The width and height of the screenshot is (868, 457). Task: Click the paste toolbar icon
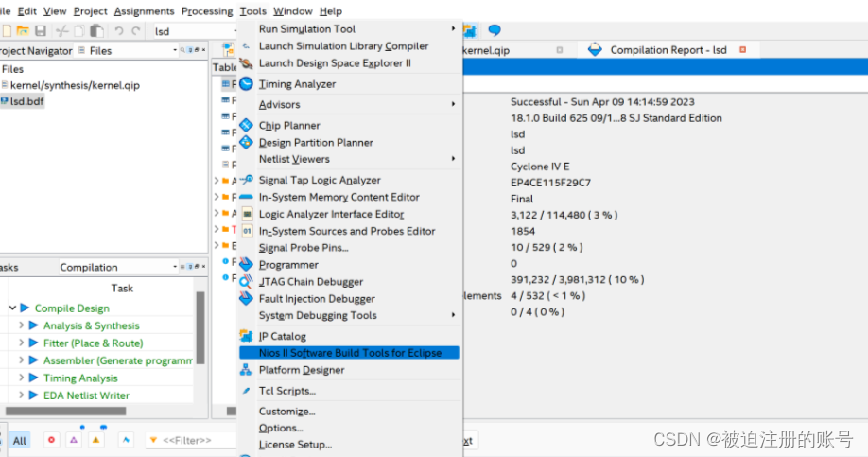[96, 31]
